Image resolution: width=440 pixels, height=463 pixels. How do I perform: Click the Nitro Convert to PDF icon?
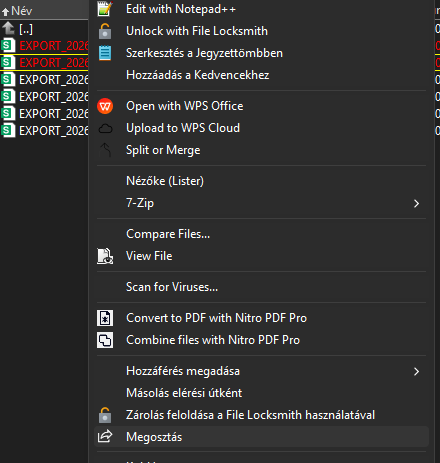pyautogui.click(x=105, y=318)
